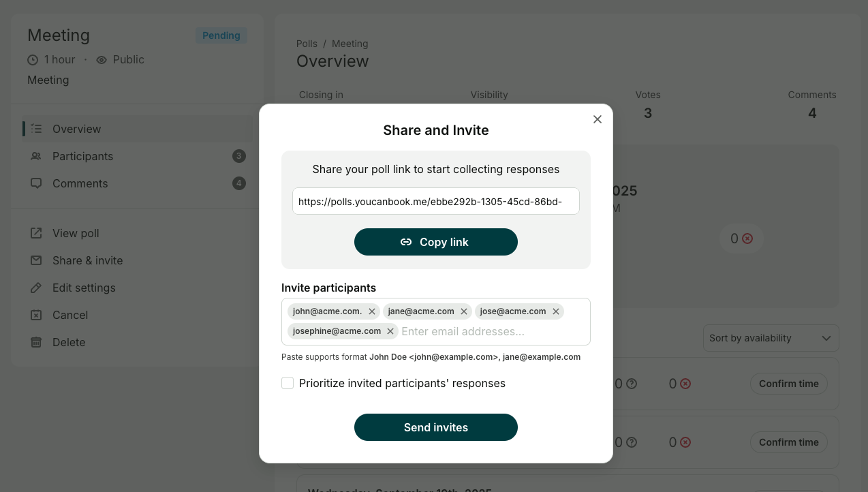Viewport: 868px width, 492px height.
Task: Enable Prioritize invited participants' responses checkbox
Action: (288, 383)
